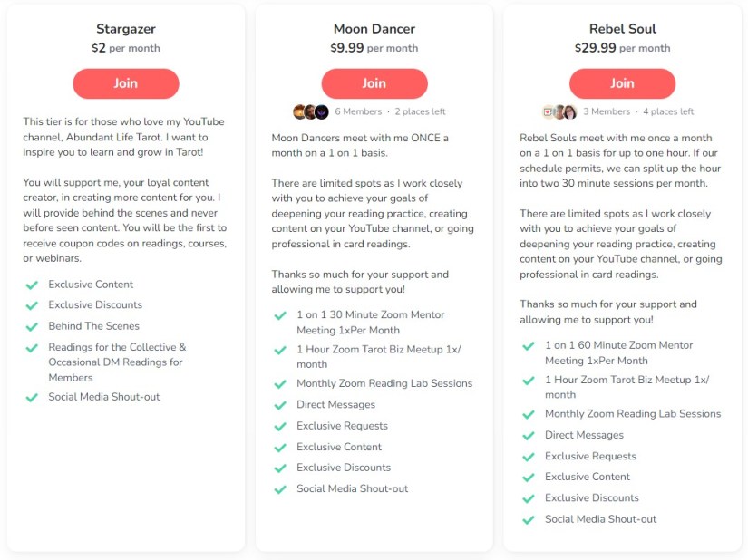This screenshot has height=560, width=748.
Task: Join the Moon Dancer tier
Action: 374,83
